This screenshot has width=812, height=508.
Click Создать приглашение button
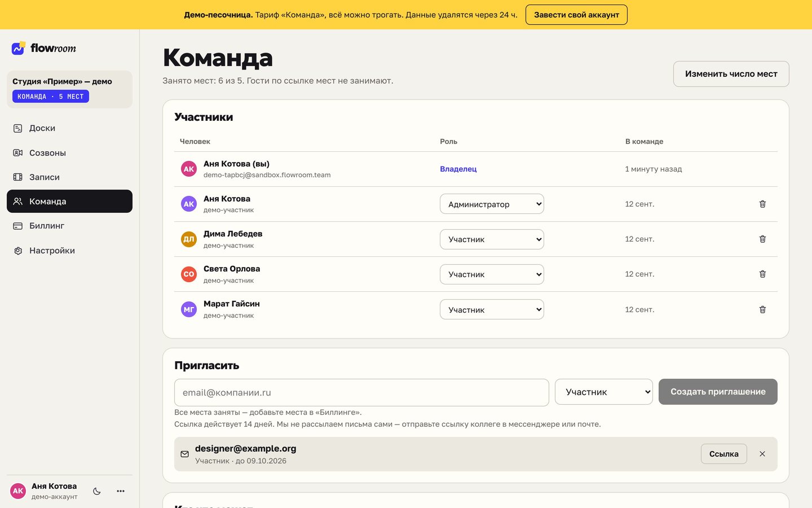tap(718, 392)
